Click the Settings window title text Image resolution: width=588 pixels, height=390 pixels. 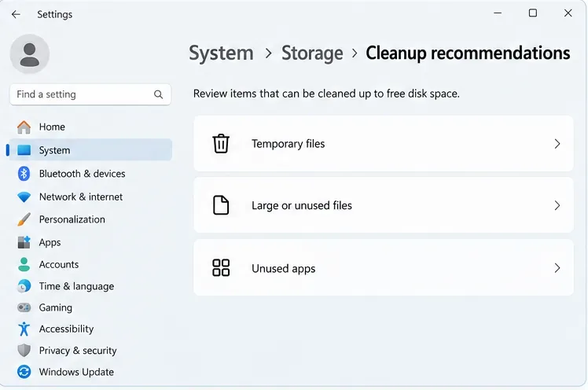pos(55,14)
